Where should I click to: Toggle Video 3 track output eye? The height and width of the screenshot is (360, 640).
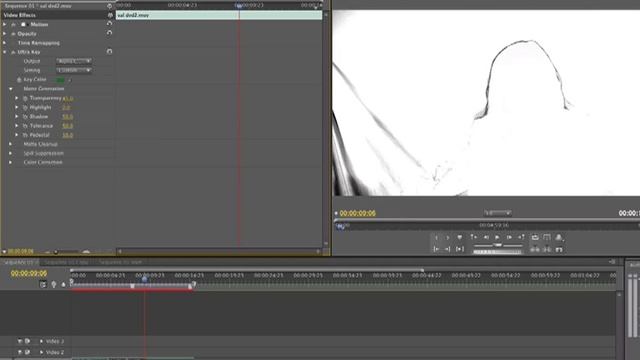tap(20, 341)
